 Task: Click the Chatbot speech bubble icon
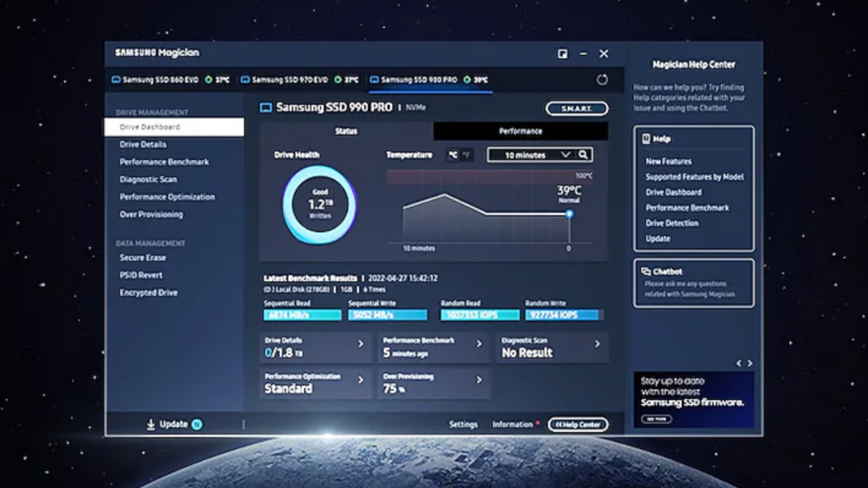[646, 272]
